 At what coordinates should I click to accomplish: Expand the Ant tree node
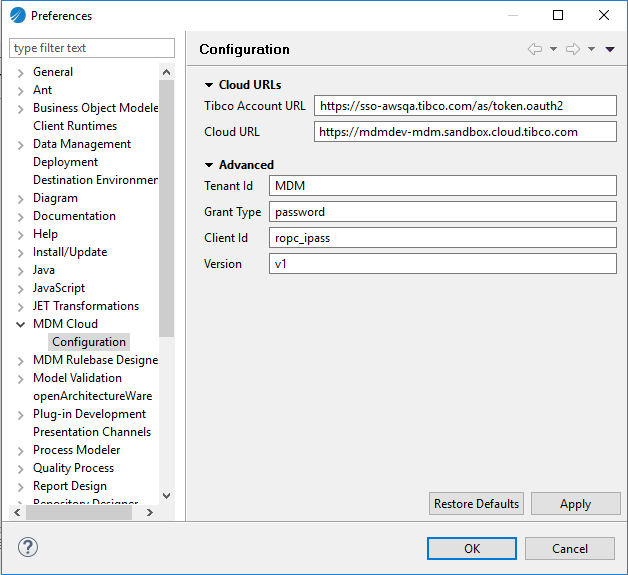click(x=20, y=91)
